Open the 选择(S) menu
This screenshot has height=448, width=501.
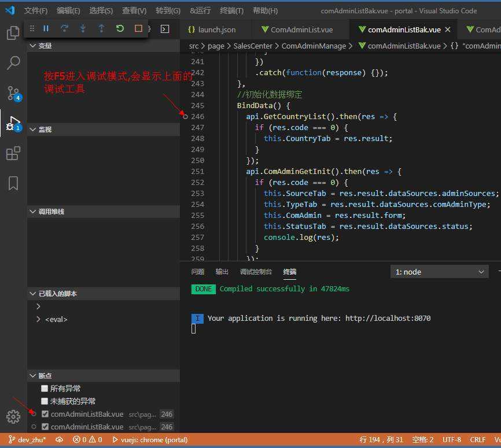pyautogui.click(x=101, y=10)
